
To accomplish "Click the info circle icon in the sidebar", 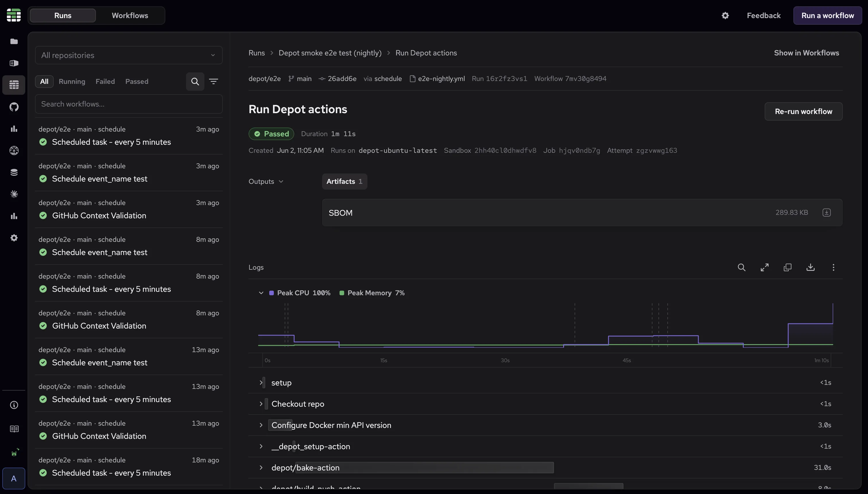I will (14, 405).
